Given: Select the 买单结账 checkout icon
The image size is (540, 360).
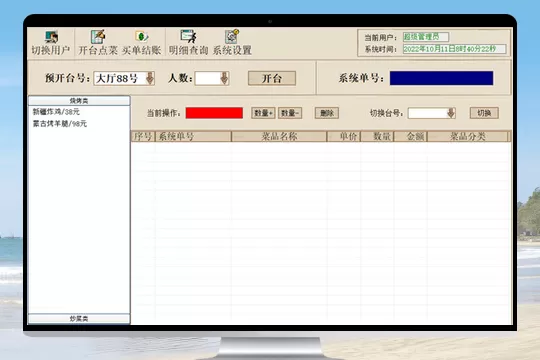Looking at the screenshot, I should click(142, 43).
